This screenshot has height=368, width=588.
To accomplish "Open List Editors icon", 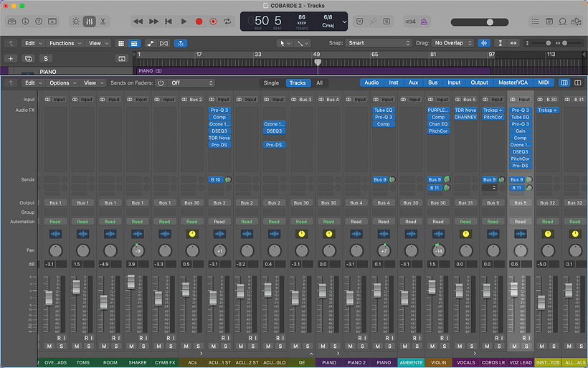I will (x=535, y=22).
